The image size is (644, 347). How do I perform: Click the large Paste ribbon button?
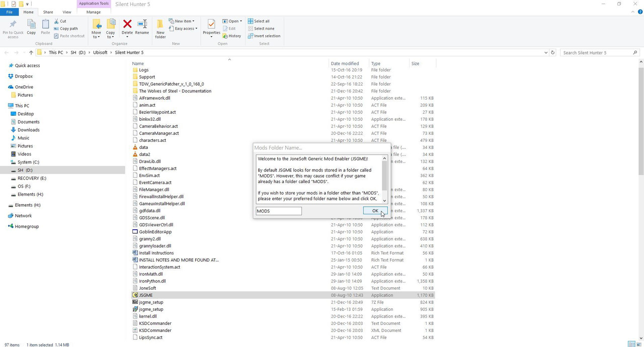45,27
